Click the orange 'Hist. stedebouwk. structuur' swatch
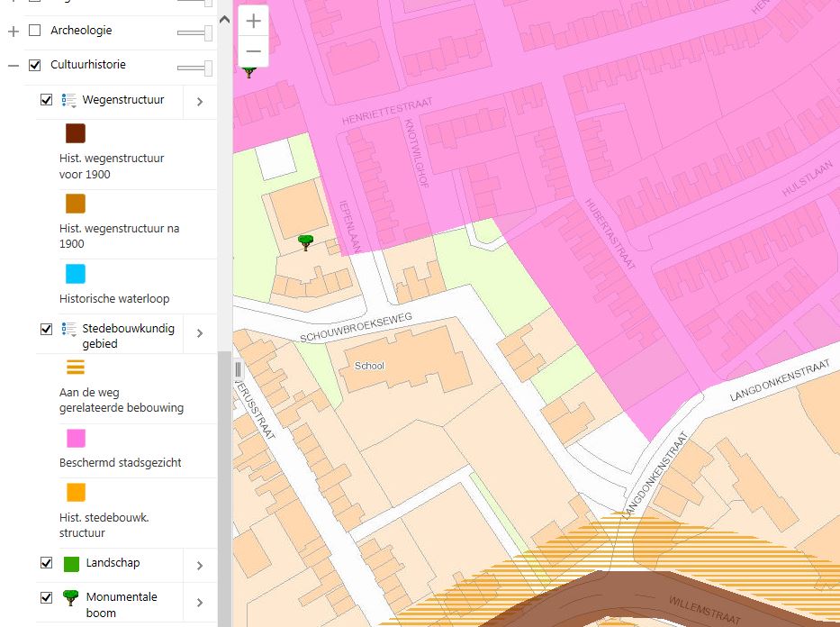The width and height of the screenshot is (840, 627). coord(76,492)
